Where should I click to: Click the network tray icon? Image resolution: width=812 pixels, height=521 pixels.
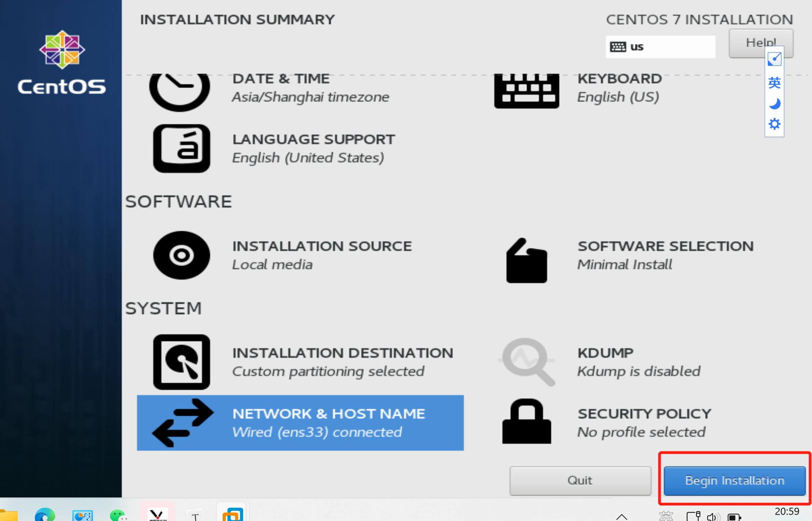click(x=694, y=516)
